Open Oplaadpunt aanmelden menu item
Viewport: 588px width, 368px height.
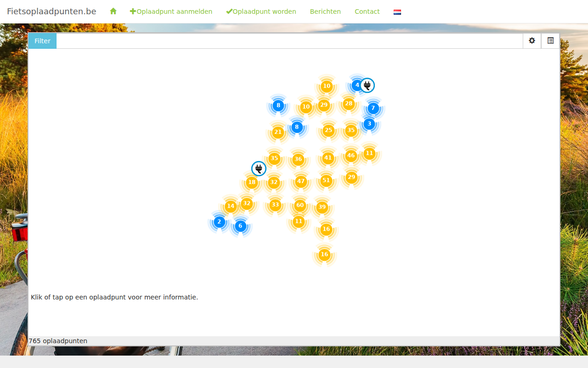(x=171, y=11)
